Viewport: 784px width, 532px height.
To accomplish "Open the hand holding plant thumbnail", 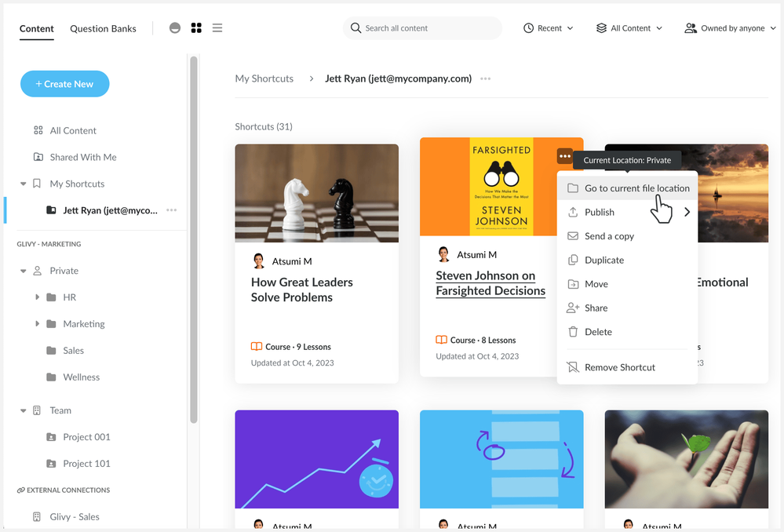I will point(687,460).
